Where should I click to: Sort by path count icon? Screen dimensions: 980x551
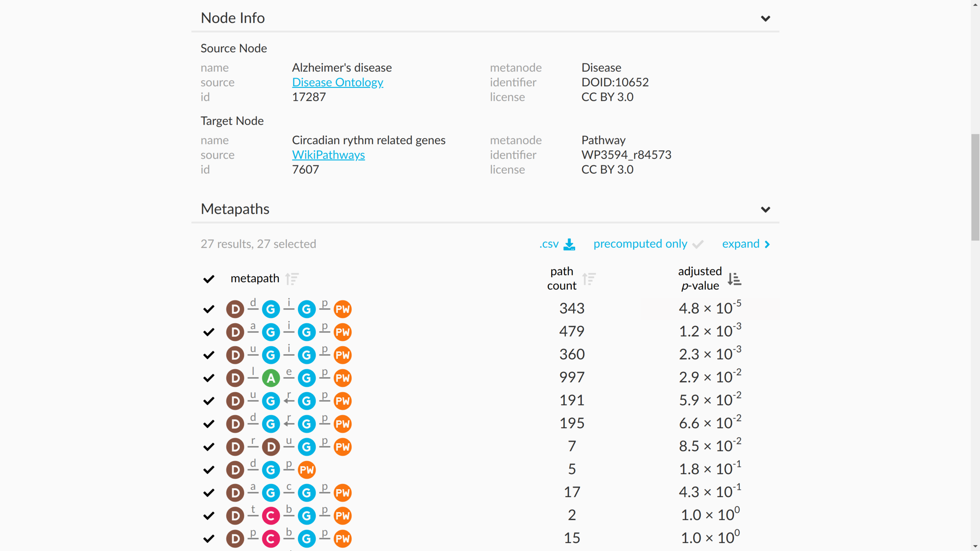pos(589,279)
